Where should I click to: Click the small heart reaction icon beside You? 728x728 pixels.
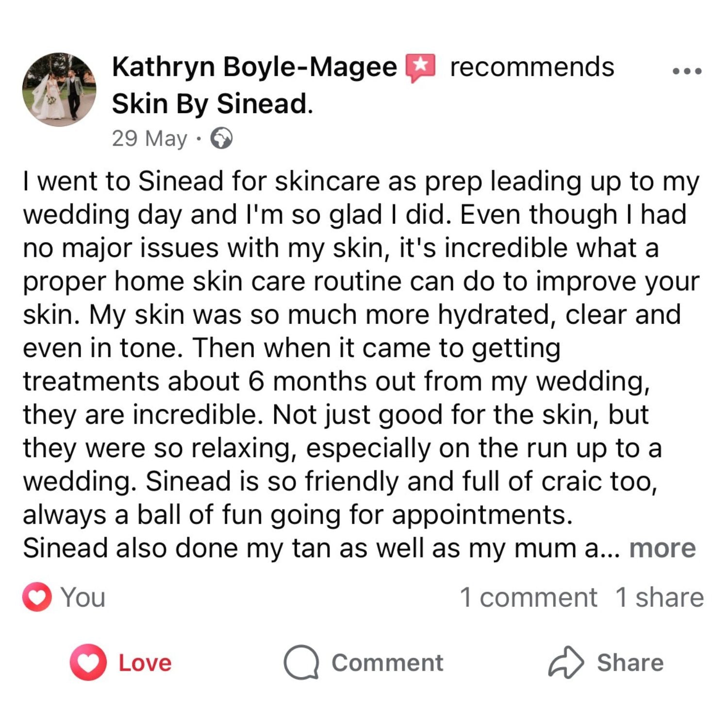click(37, 596)
